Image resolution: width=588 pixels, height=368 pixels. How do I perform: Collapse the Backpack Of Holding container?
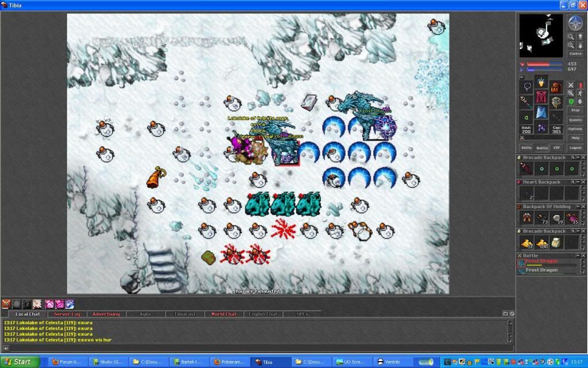[x=578, y=206]
